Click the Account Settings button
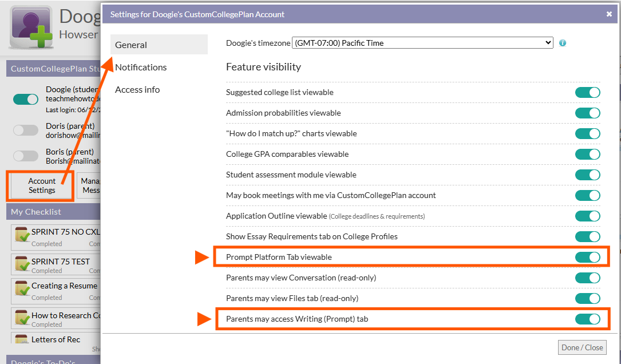 click(42, 186)
